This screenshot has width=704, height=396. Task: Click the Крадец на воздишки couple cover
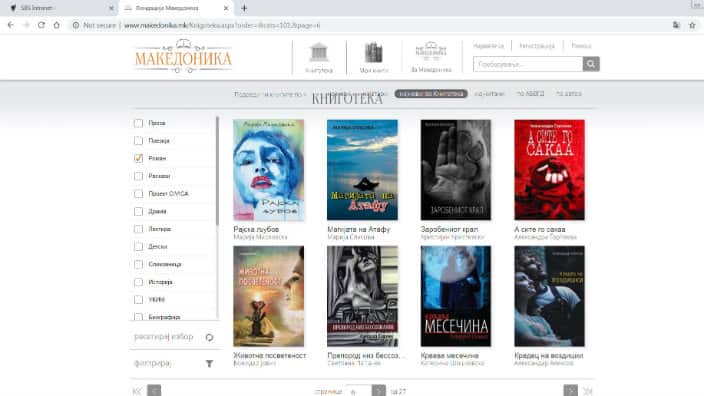click(x=550, y=296)
